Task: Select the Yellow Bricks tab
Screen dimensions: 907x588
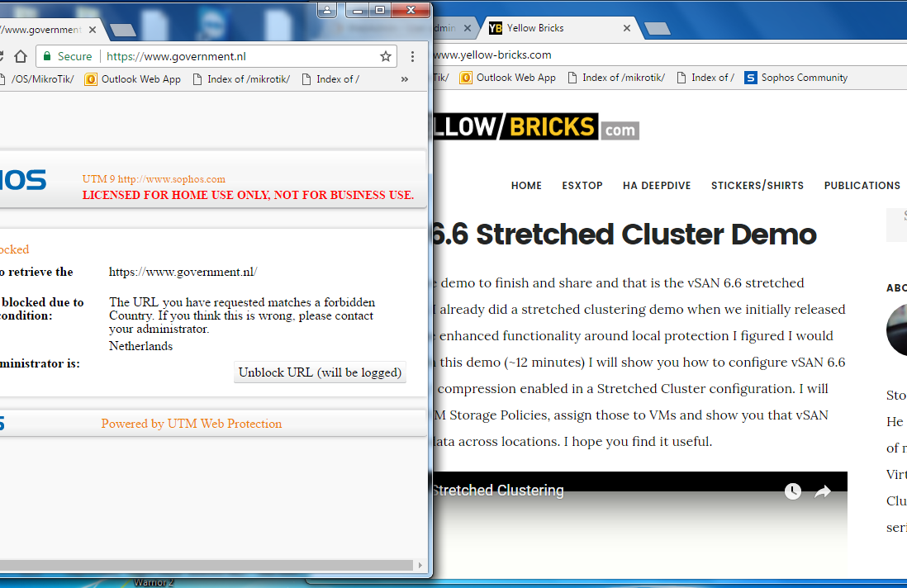Action: click(558, 28)
